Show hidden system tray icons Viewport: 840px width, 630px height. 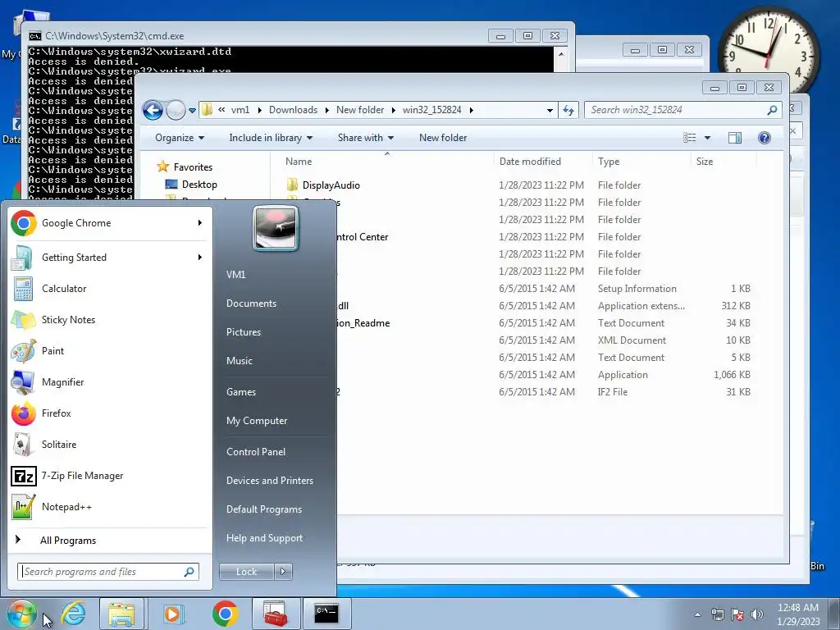[x=697, y=614]
